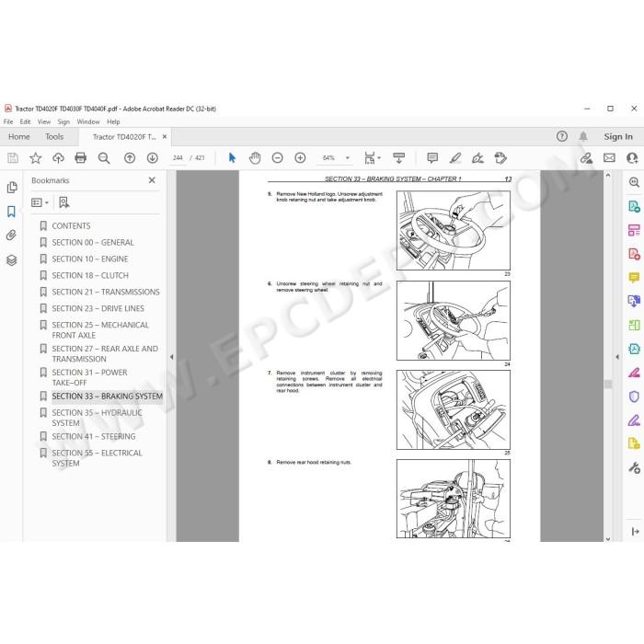Click the stamp tool icon
This screenshot has width=644, height=644.
500,157
